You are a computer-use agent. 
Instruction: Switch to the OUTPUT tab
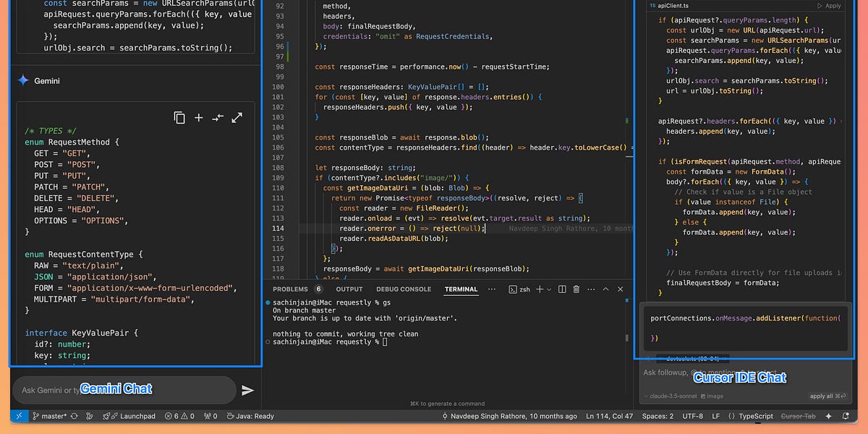pyautogui.click(x=349, y=289)
